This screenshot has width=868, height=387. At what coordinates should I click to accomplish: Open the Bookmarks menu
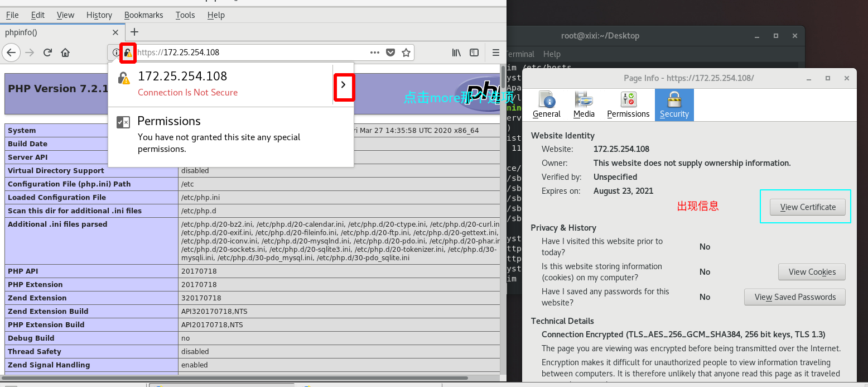click(x=144, y=15)
